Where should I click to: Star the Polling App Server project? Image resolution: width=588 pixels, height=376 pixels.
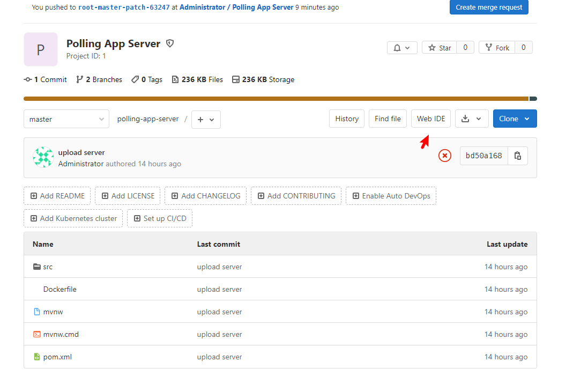(x=439, y=48)
